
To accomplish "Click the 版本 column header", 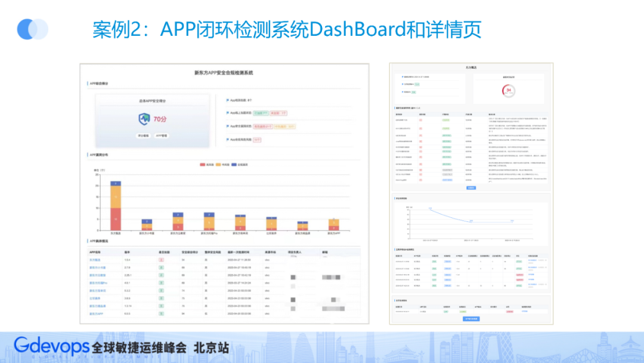I will (x=128, y=252).
